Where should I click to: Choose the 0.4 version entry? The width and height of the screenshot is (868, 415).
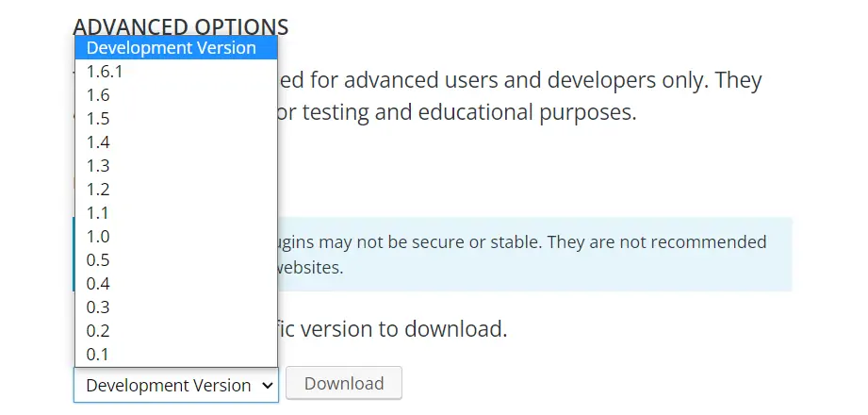175,284
